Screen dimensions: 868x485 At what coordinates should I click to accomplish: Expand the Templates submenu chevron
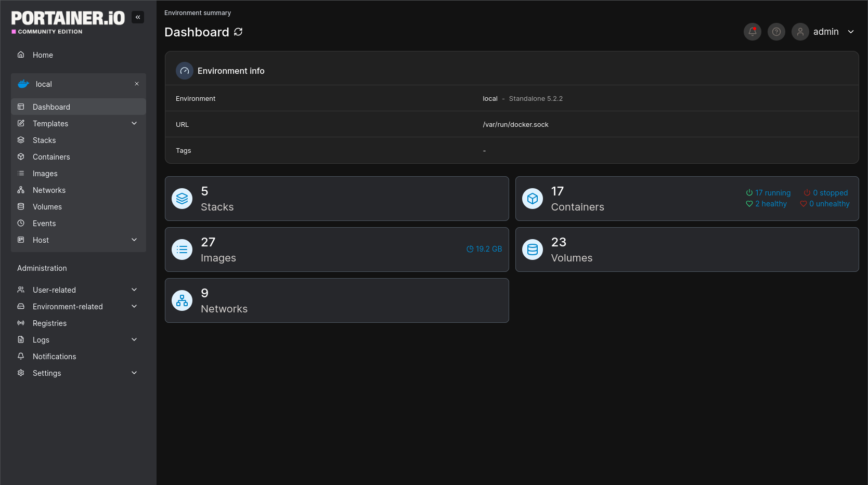tap(134, 123)
